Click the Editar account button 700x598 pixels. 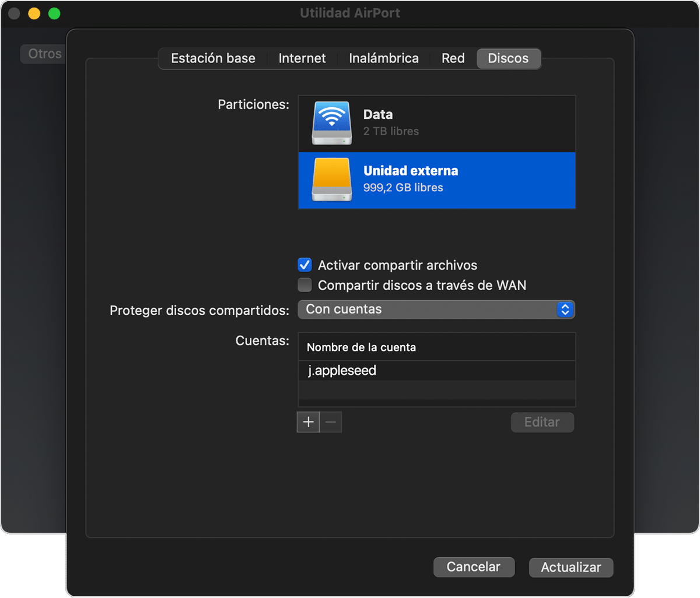point(542,422)
